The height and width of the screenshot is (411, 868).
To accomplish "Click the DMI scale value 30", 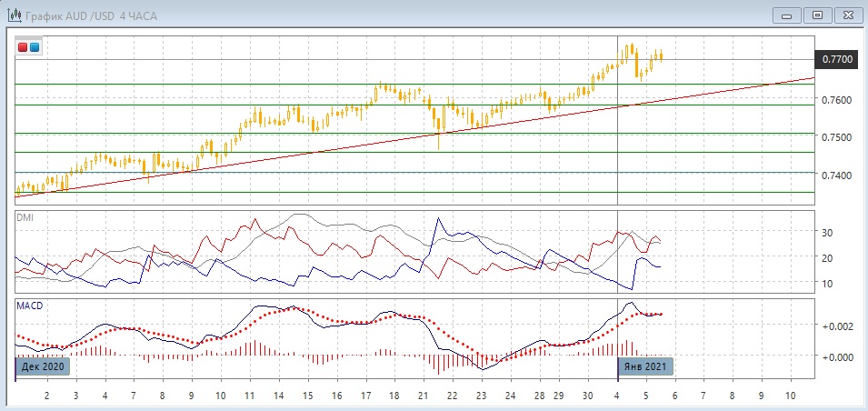I will pos(828,233).
